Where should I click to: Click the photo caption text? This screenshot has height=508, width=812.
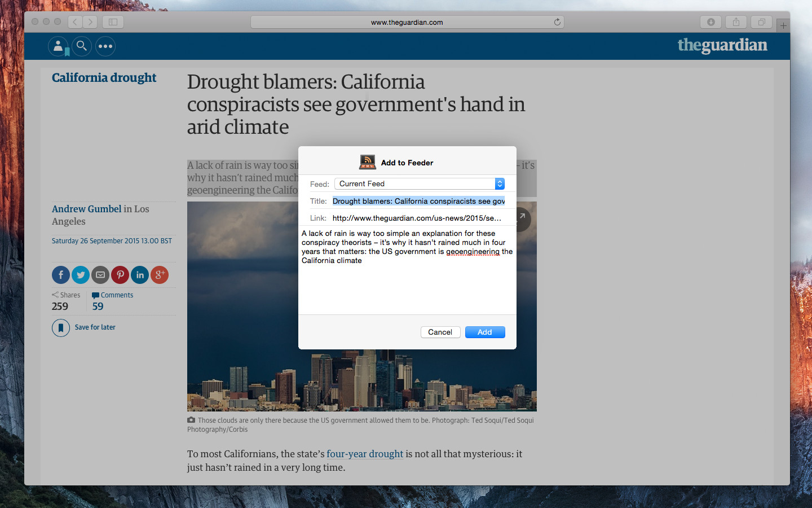point(361,424)
